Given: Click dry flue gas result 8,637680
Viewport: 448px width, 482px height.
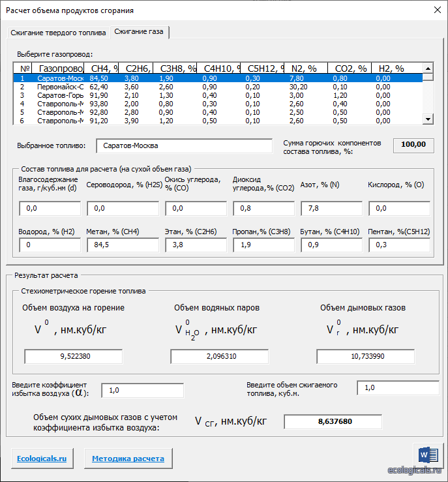Looking at the screenshot, I should pyautogui.click(x=333, y=421).
